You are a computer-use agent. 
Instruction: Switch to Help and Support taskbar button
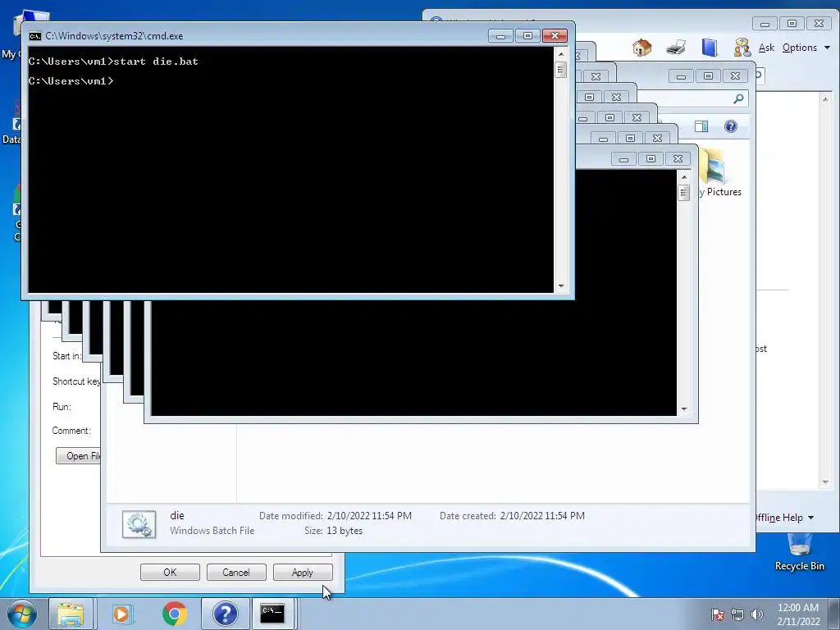[225, 614]
